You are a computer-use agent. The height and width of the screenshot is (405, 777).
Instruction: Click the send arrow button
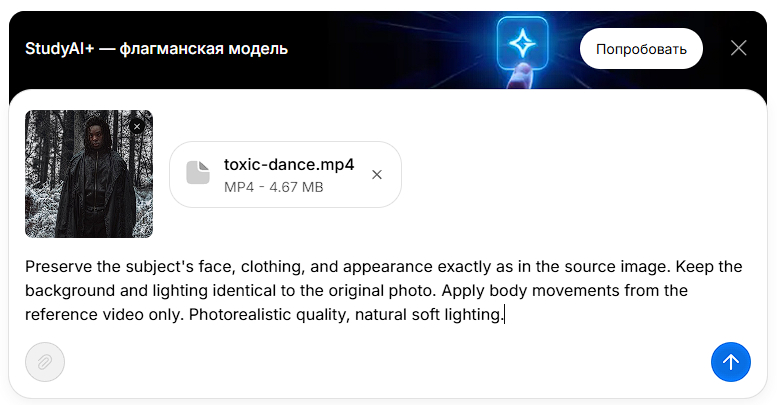tap(730, 362)
